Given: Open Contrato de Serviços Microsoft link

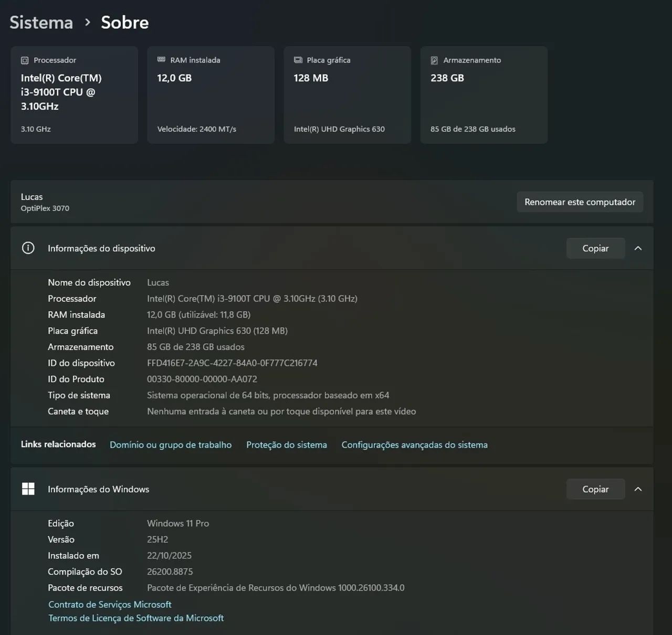Looking at the screenshot, I should 110,605.
